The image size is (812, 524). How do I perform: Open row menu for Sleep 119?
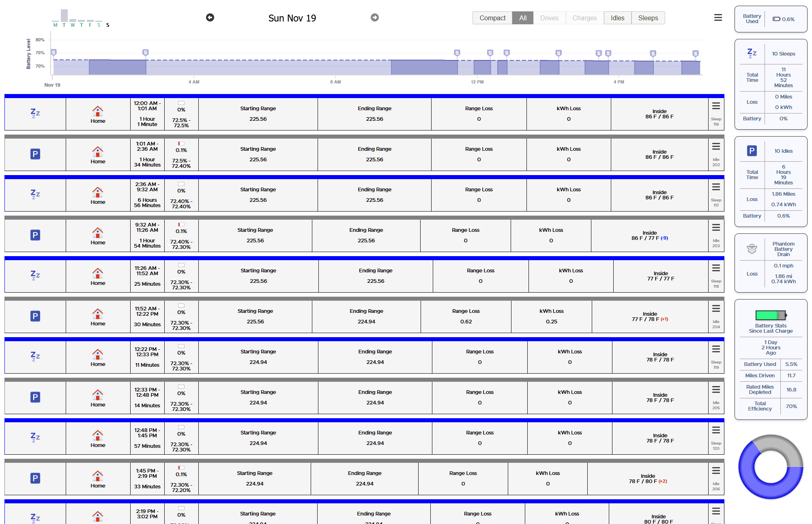(x=716, y=349)
